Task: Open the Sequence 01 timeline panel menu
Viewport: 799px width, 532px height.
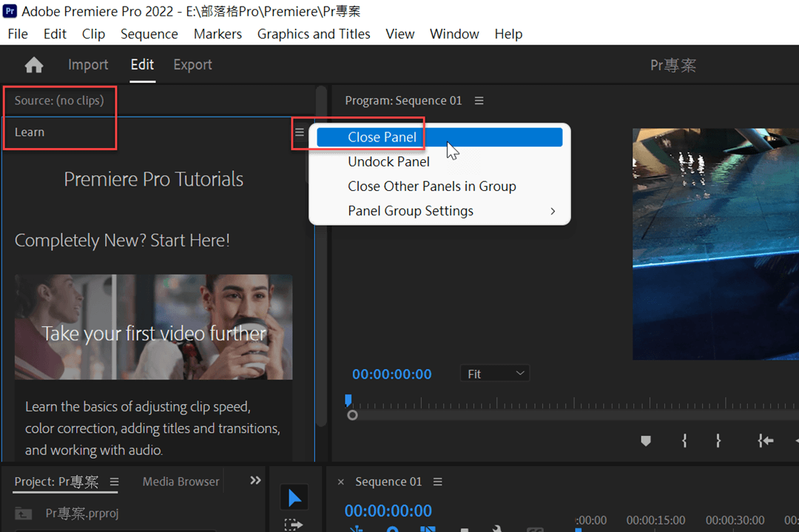Action: click(x=438, y=482)
